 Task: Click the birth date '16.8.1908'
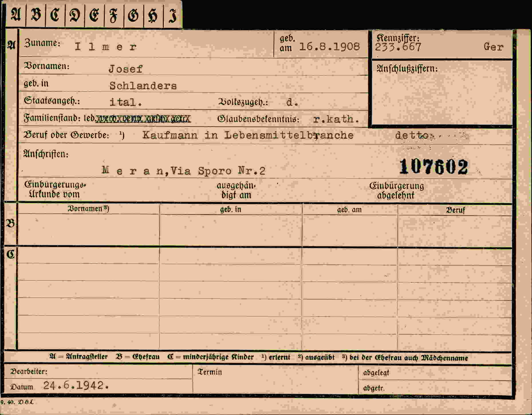(329, 47)
